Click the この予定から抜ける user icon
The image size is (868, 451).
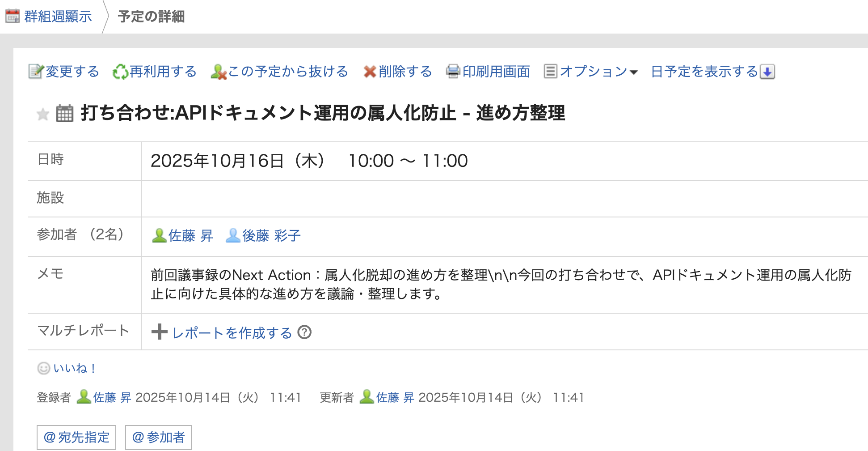click(219, 72)
